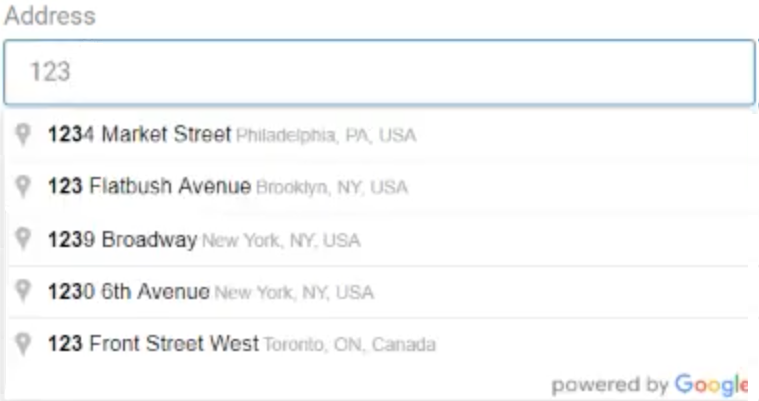Choose the 123 Front Street West suggestion

(x=153, y=344)
